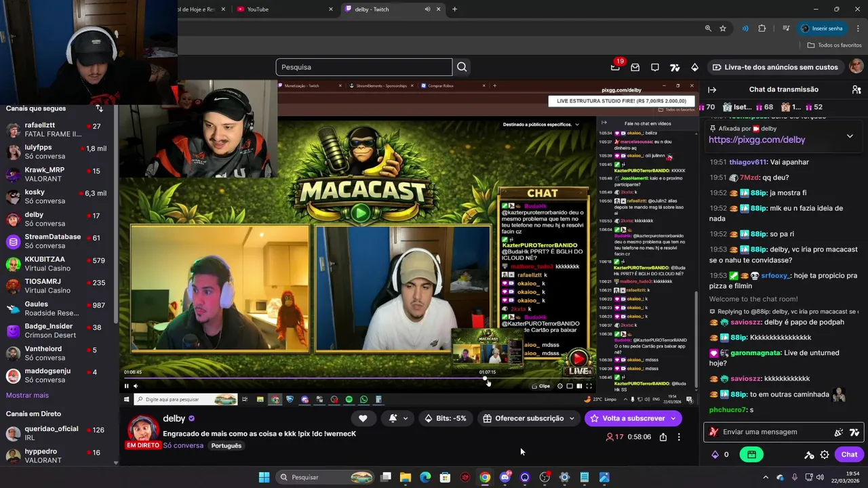The height and width of the screenshot is (488, 868).
Task: Open browser zoom magnifier icon
Action: click(708, 28)
